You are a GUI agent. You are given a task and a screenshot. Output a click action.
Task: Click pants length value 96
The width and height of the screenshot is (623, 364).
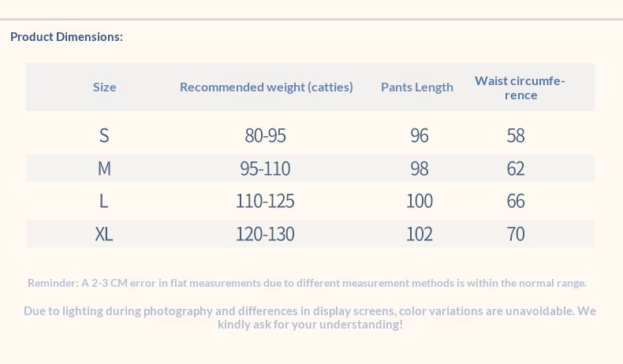coord(420,136)
